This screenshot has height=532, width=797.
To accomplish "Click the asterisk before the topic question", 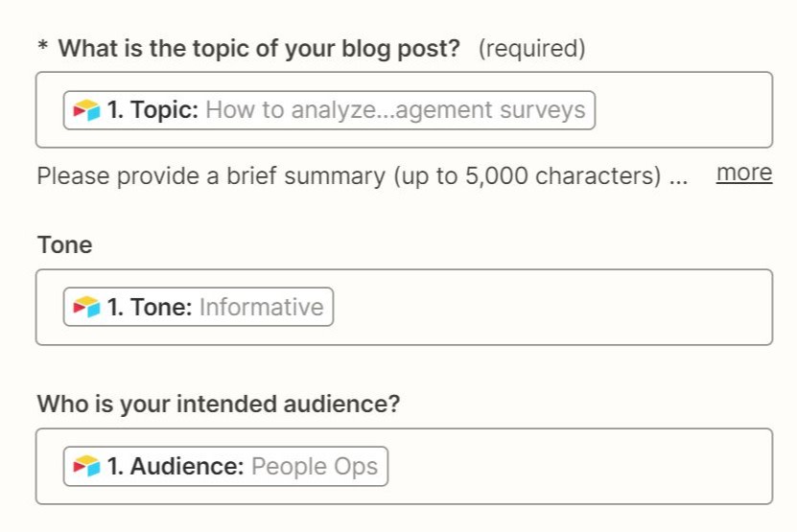I will click(43, 48).
